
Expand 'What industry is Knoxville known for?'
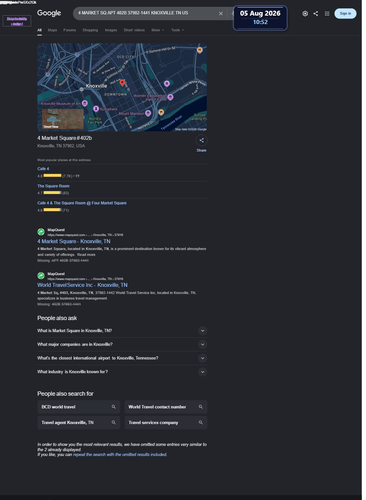coord(122,372)
